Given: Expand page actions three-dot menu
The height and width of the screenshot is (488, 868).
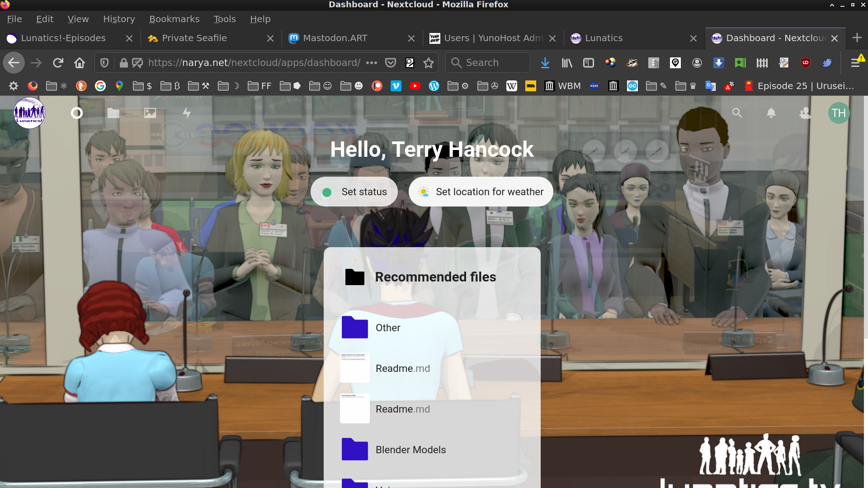Looking at the screenshot, I should pyautogui.click(x=372, y=63).
